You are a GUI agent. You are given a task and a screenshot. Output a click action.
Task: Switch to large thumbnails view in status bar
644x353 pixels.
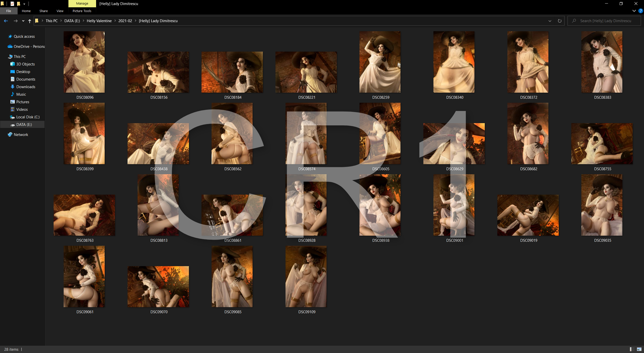coord(639,349)
